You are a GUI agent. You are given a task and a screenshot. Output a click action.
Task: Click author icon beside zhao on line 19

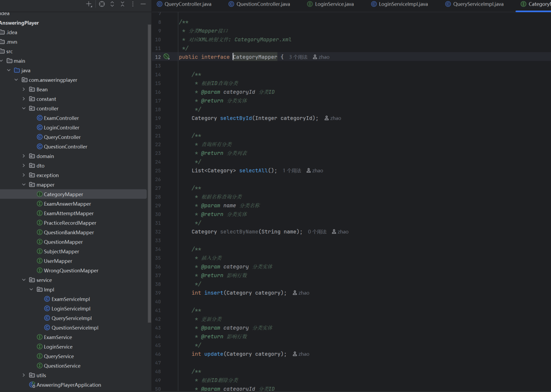327,118
